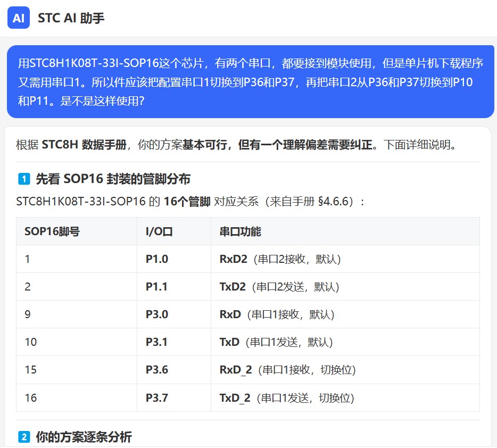Click pin number 16 cell
497x448 pixels.
pos(77,397)
